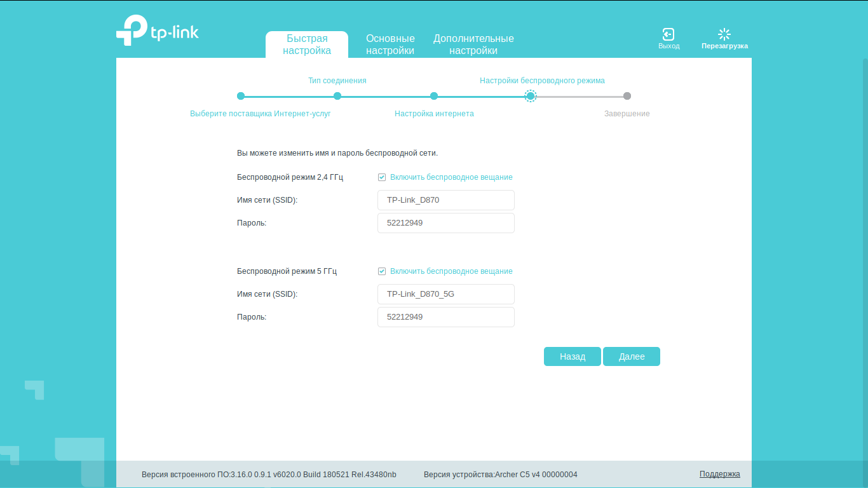
Task: Go to the Дополнительные настройки tab
Action: (473, 44)
